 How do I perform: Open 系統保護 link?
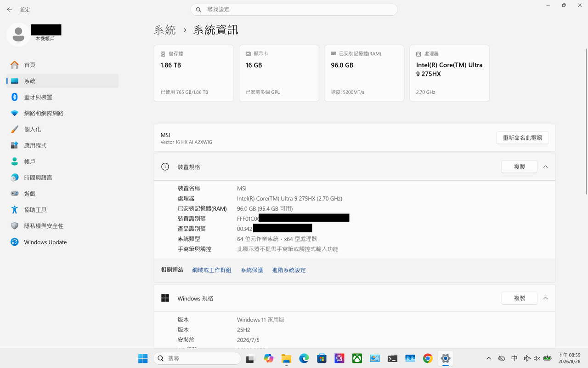tap(252, 270)
